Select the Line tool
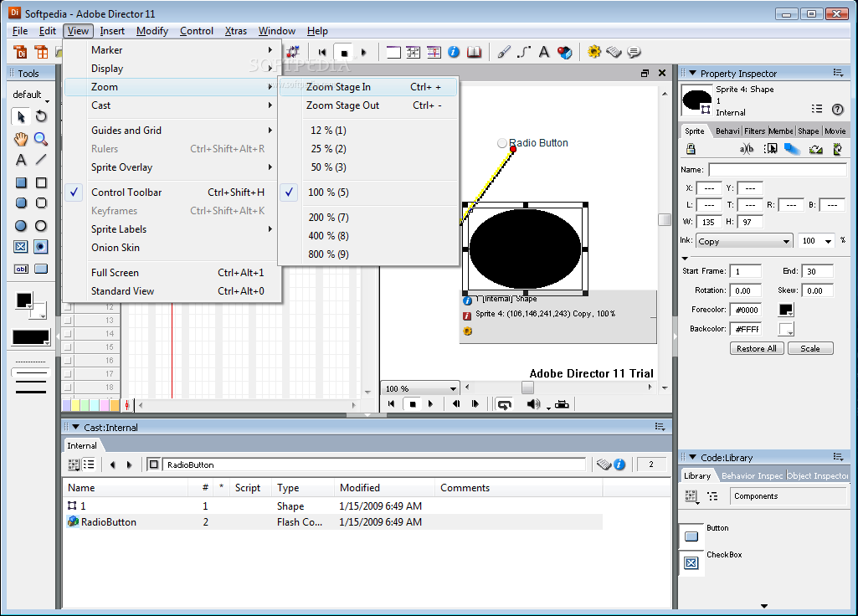This screenshot has height=616, width=858. click(41, 160)
